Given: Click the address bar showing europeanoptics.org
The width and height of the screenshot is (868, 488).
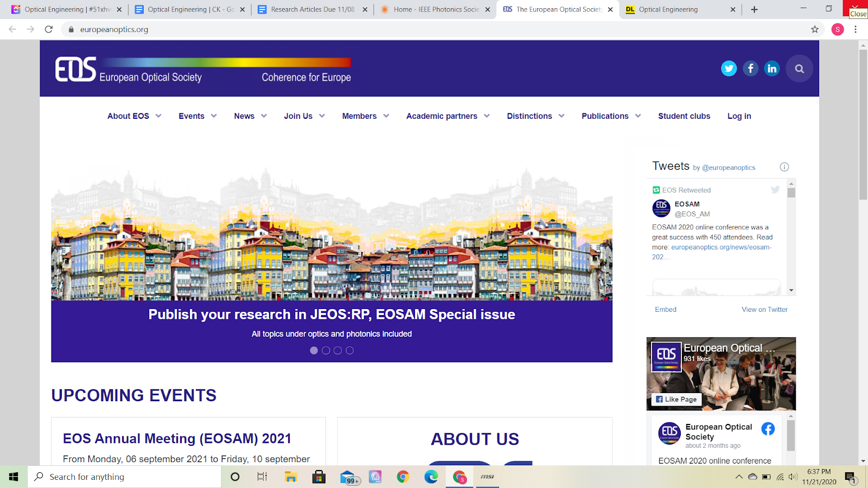Looking at the screenshot, I should pyautogui.click(x=442, y=29).
